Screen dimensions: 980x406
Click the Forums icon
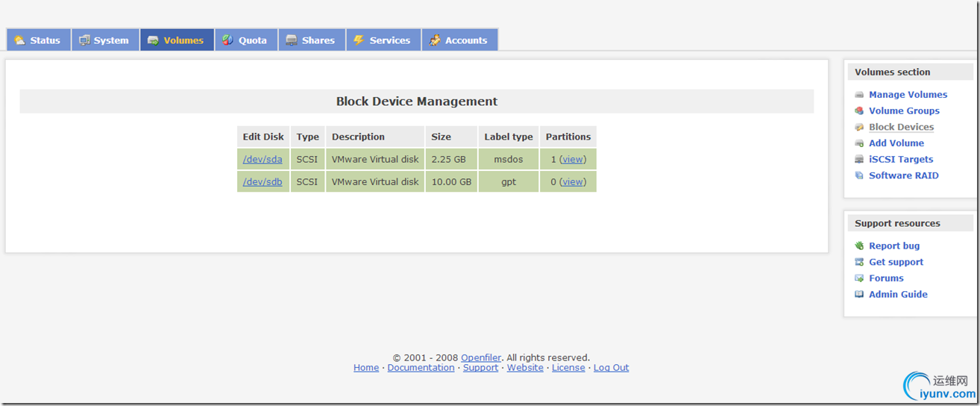point(859,278)
